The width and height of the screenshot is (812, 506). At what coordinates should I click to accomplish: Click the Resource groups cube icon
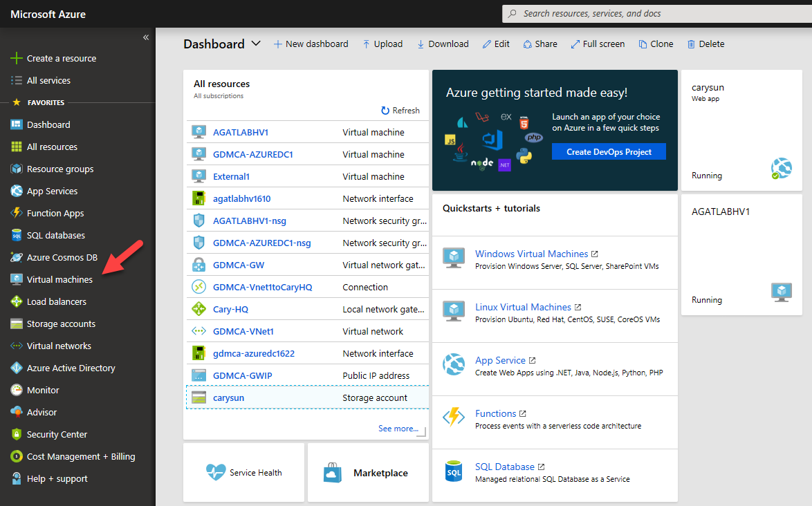coord(17,169)
